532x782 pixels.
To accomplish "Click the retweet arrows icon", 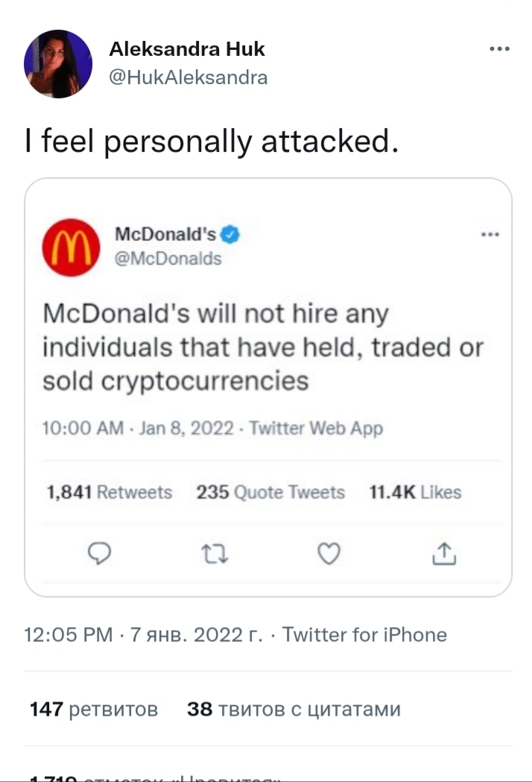I will click(x=214, y=553).
